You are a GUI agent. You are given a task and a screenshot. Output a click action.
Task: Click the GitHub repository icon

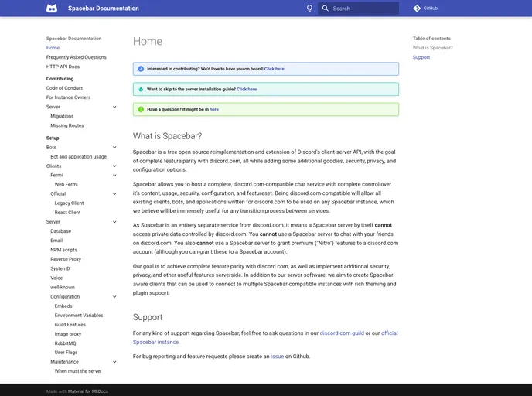(417, 9)
